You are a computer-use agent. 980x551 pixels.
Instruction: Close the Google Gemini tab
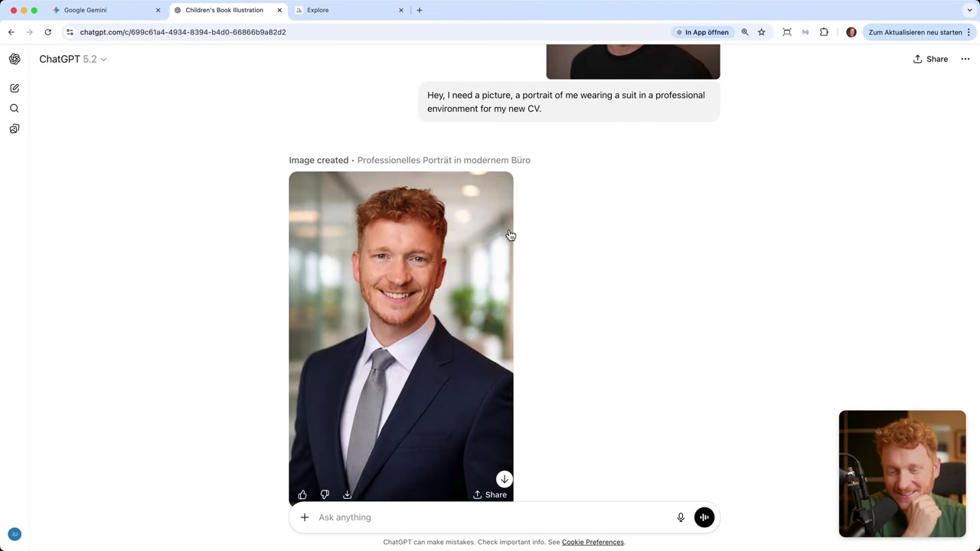coord(158,10)
